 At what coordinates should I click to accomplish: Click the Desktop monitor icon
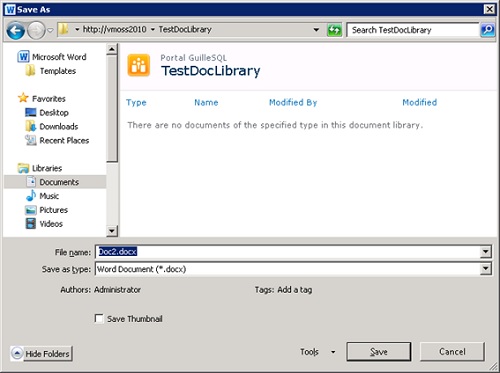(31, 112)
